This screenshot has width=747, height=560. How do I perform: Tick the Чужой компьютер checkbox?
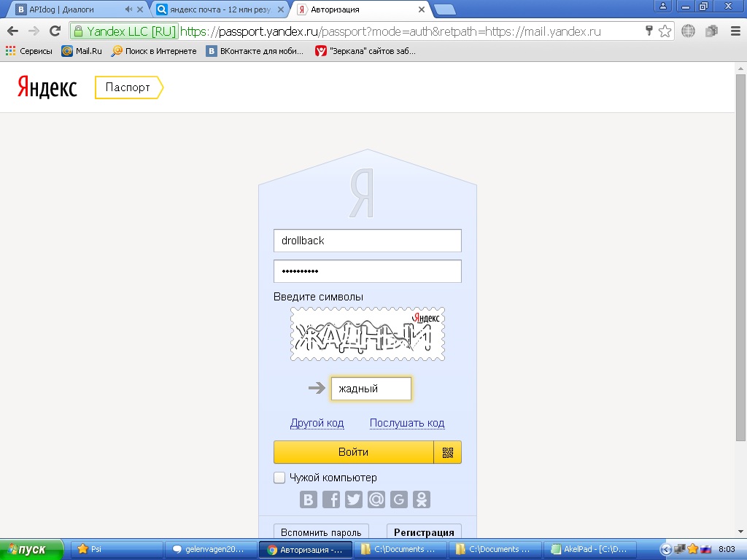pyautogui.click(x=279, y=478)
